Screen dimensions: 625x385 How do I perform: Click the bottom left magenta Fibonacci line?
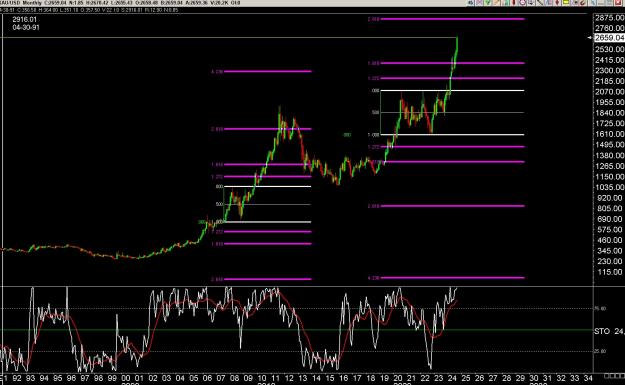tap(267, 279)
